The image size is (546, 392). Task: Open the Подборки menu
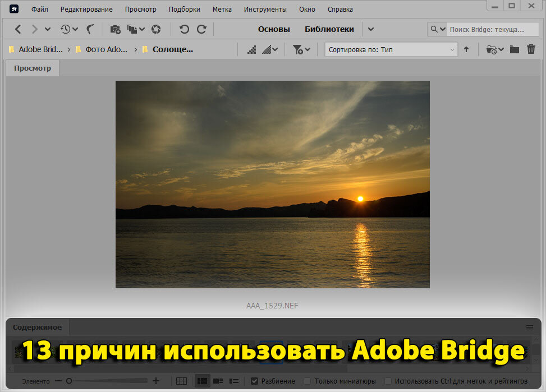[x=184, y=10]
